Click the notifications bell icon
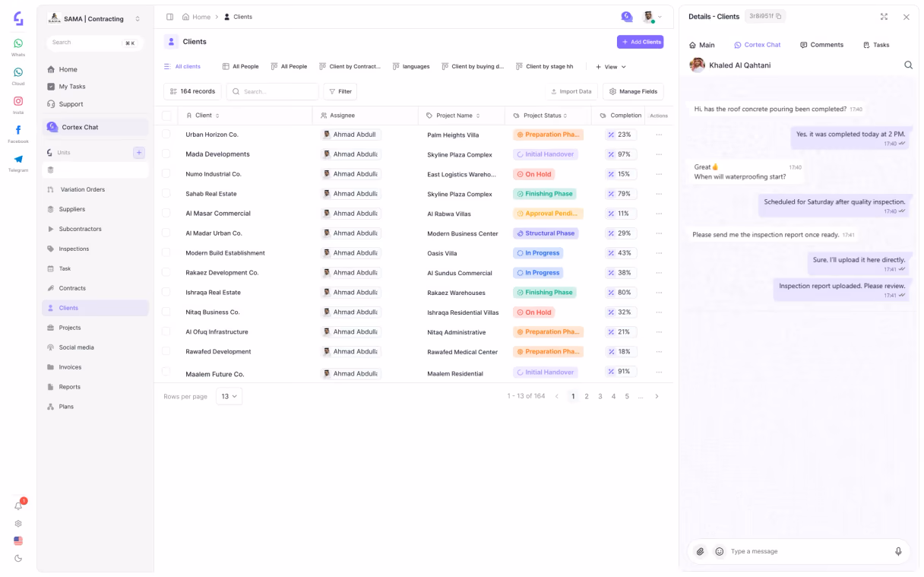The height and width of the screenshot is (577, 924). coord(18,506)
